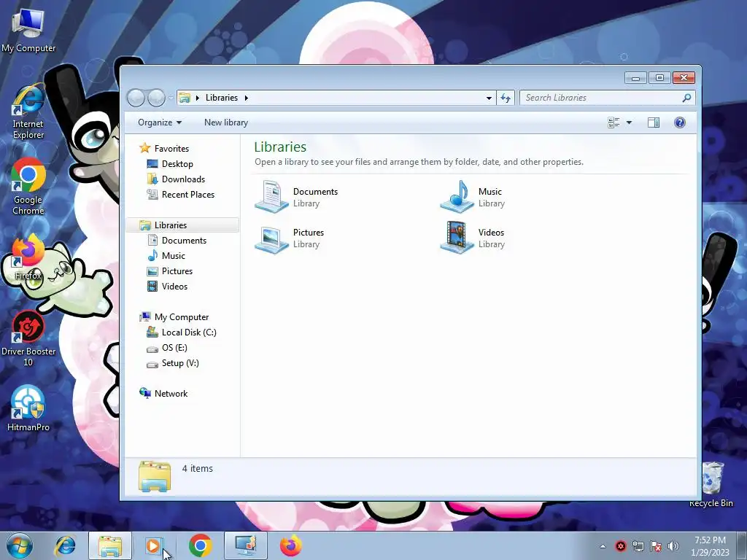
Task: Click the Start button
Action: pyautogui.click(x=20, y=545)
